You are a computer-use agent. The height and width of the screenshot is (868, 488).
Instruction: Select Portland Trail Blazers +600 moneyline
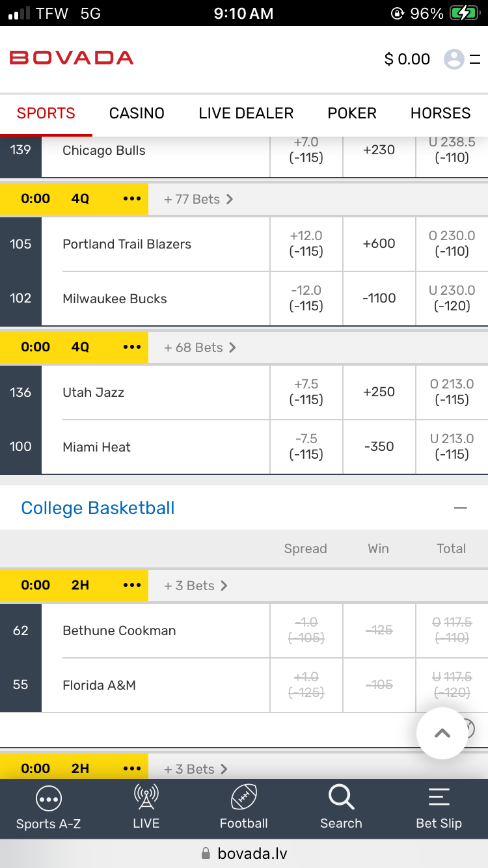379,243
